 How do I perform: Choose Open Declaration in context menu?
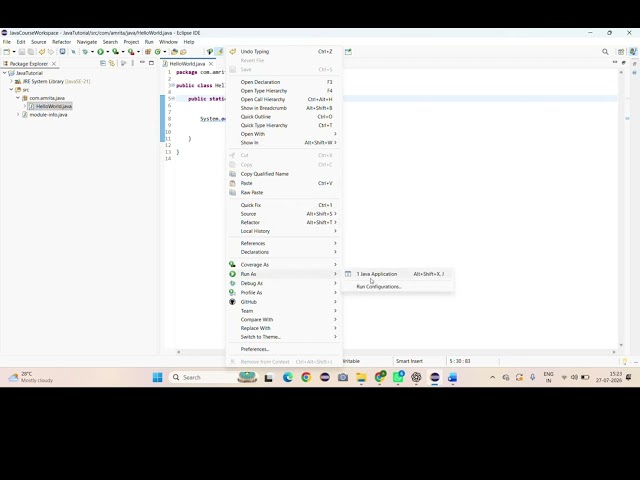click(x=284, y=82)
